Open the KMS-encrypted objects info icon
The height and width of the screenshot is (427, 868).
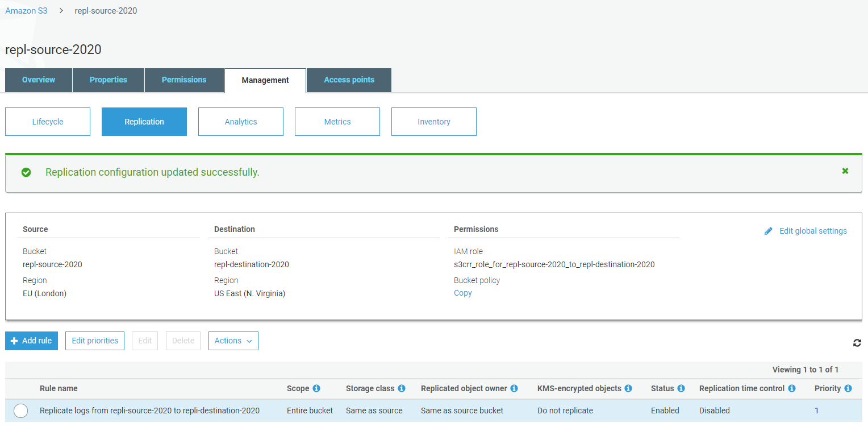tap(628, 388)
